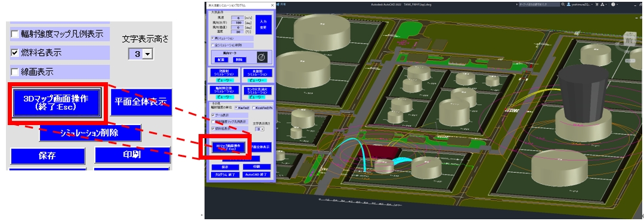Click the シミュレーション削除 button
Image resolution: width=644 pixels, height=221 pixels.
91,133
